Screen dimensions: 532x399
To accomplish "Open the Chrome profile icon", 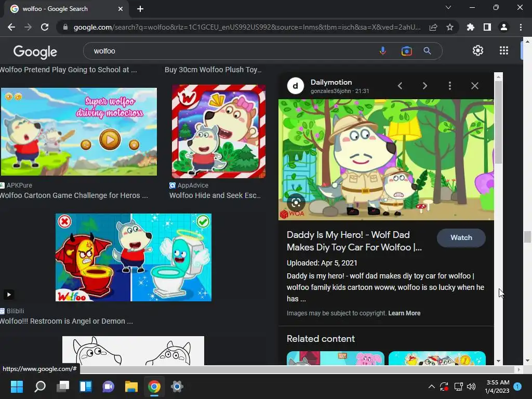I will click(504, 27).
